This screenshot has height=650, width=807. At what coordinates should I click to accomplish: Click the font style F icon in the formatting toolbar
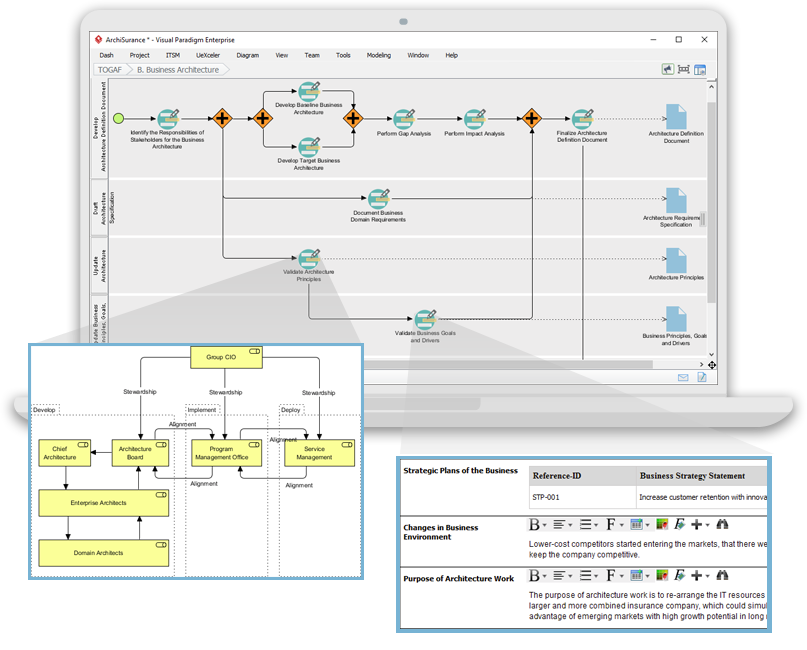pos(610,525)
